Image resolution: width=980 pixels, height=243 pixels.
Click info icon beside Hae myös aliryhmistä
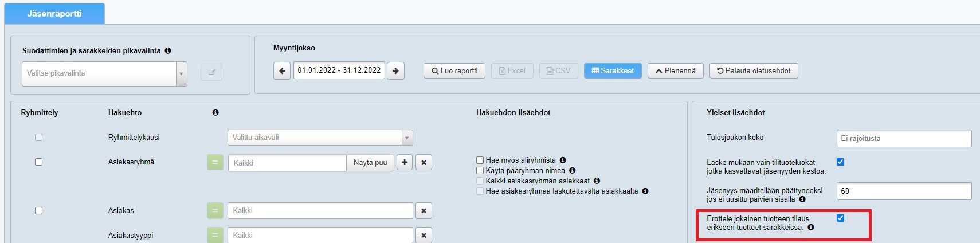(563, 160)
